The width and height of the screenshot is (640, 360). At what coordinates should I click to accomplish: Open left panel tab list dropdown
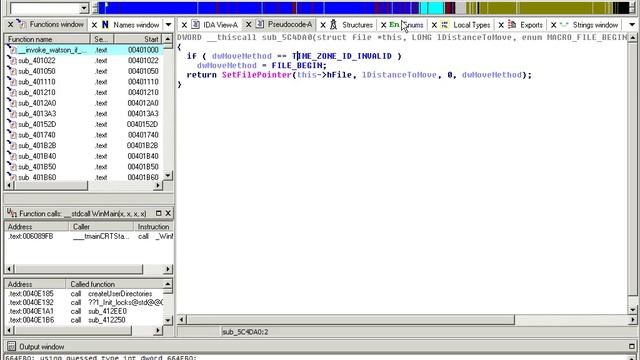pyautogui.click(x=168, y=25)
